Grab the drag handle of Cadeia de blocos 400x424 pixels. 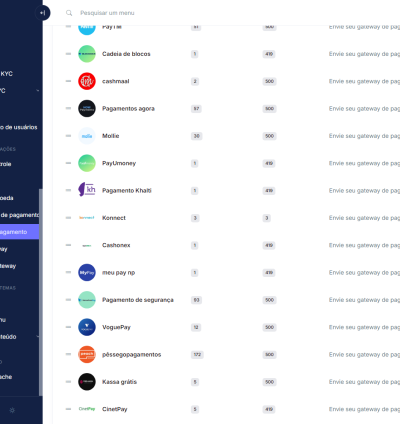click(x=68, y=54)
